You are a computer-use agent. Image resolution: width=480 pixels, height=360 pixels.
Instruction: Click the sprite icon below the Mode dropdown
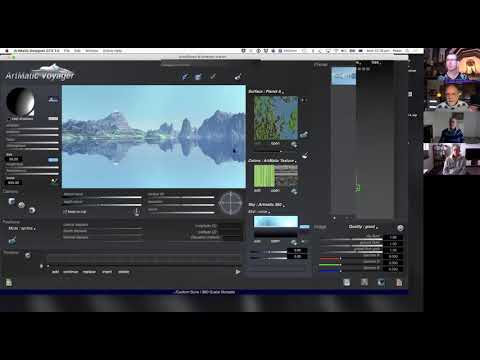(12, 241)
